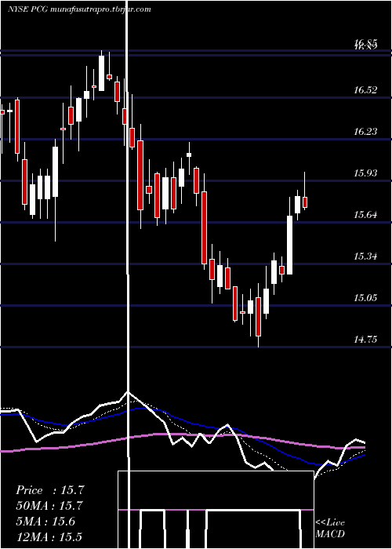The height and width of the screenshot is (549, 392).
Task: Click the 12MA : 15.5 readout
Action: (49, 536)
